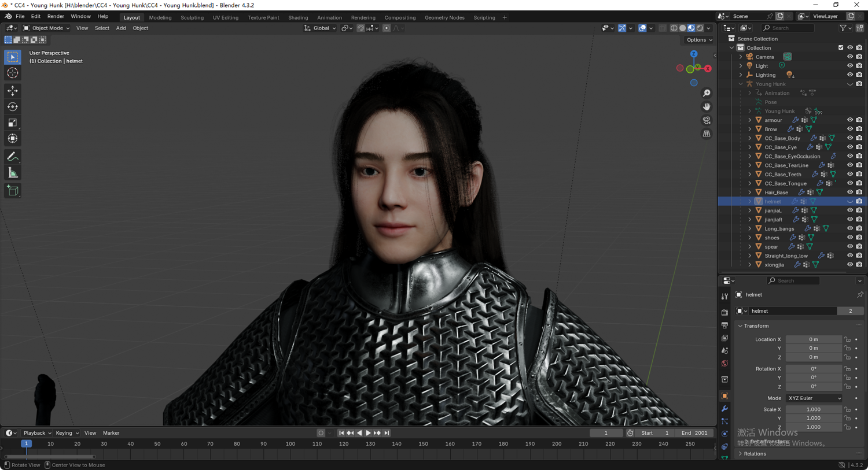Open the File menu
Image resolution: width=868 pixels, height=470 pixels.
pyautogui.click(x=20, y=17)
